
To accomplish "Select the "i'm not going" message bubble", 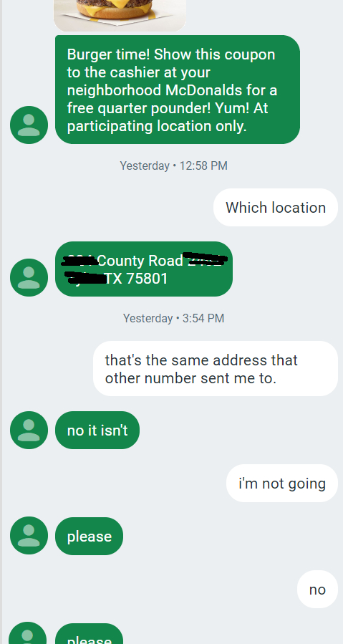I will 282,483.
